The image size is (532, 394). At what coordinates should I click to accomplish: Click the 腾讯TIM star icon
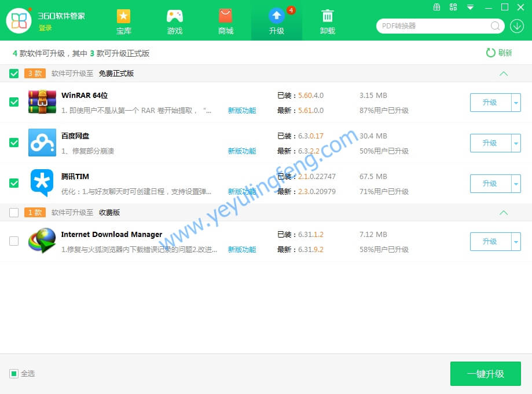point(42,183)
